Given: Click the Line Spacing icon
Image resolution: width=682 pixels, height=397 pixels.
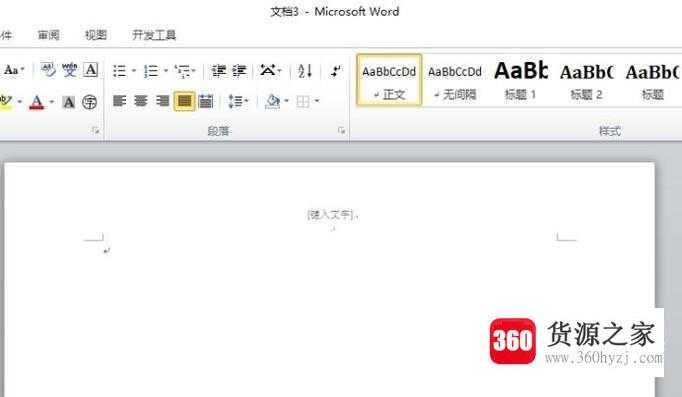Looking at the screenshot, I should 236,102.
